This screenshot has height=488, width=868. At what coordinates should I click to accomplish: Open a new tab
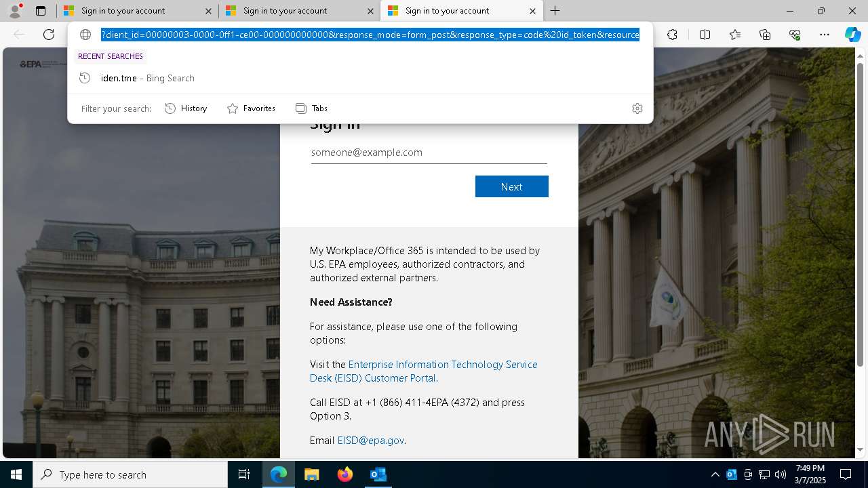(555, 11)
